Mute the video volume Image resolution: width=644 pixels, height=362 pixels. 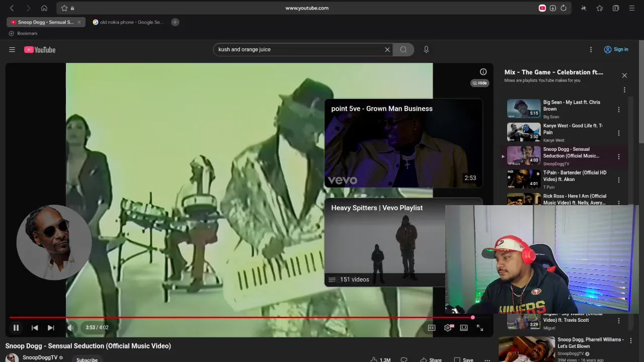click(x=70, y=328)
